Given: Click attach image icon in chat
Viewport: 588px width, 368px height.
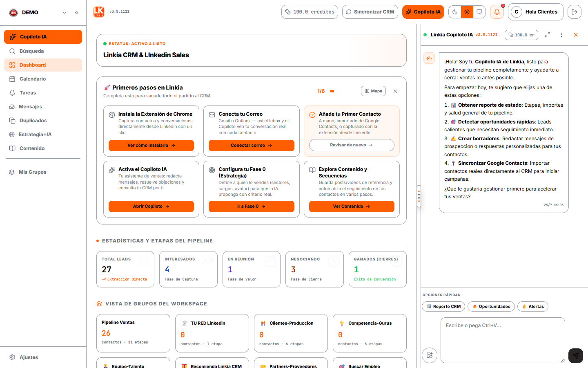Looking at the screenshot, I should pyautogui.click(x=430, y=355).
